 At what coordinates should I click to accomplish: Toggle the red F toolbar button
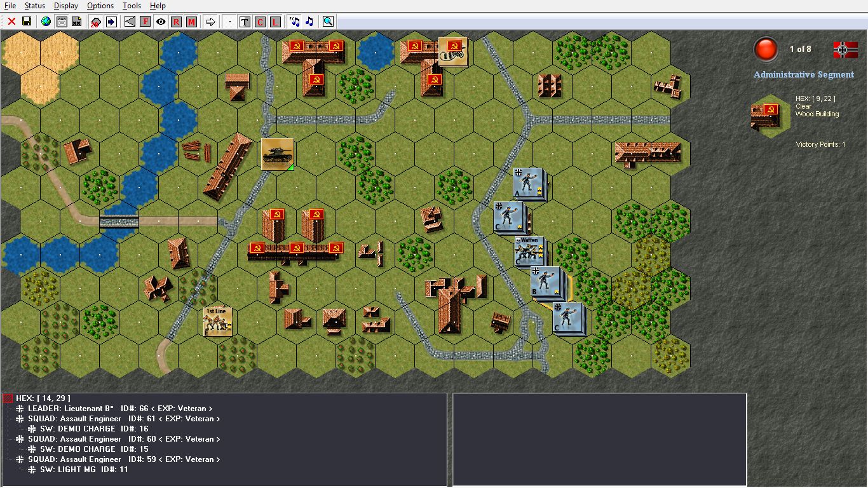pyautogui.click(x=146, y=22)
